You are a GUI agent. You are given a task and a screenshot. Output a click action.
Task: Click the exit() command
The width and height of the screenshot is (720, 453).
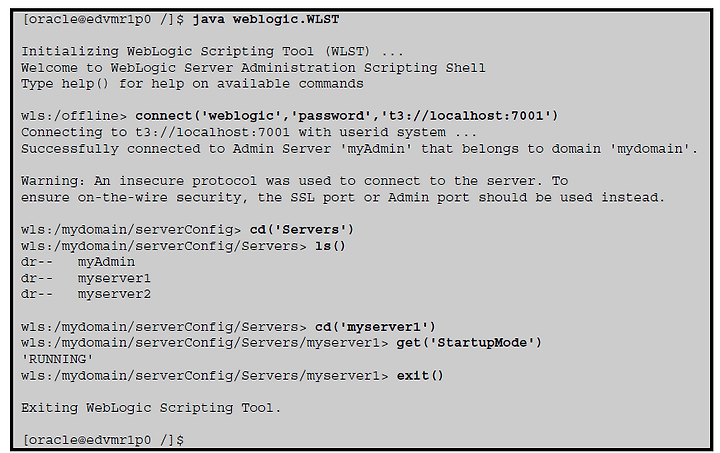click(x=420, y=376)
